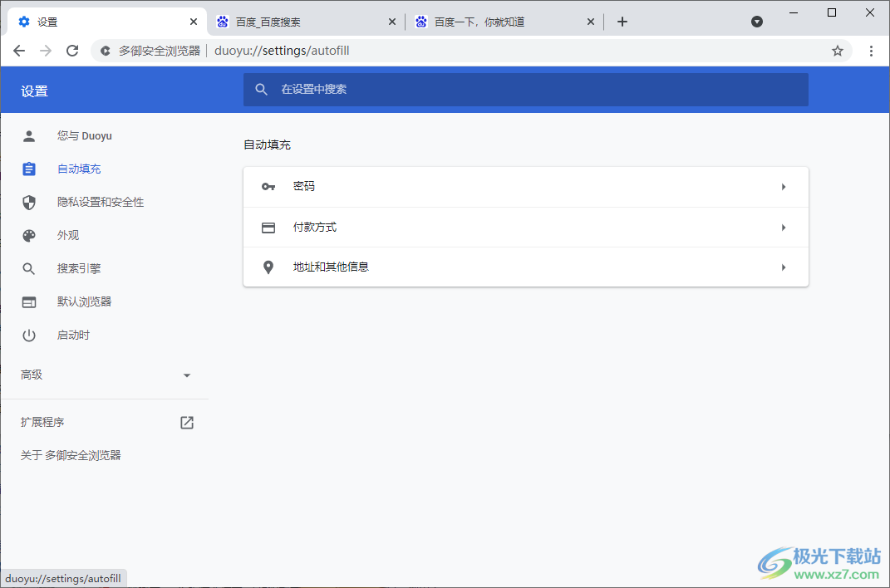Open 搜索引擎 settings
Screen dimensions: 890x588
point(79,269)
